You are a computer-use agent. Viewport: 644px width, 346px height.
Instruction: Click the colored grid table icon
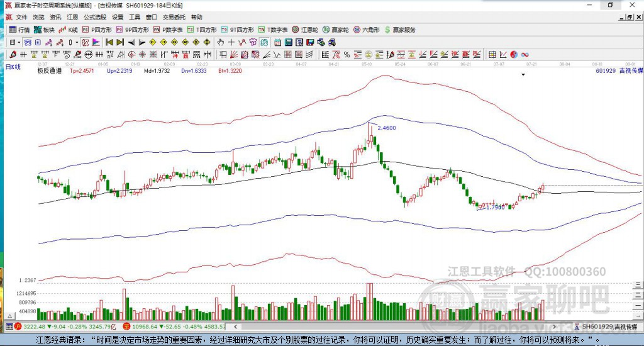tap(492, 54)
